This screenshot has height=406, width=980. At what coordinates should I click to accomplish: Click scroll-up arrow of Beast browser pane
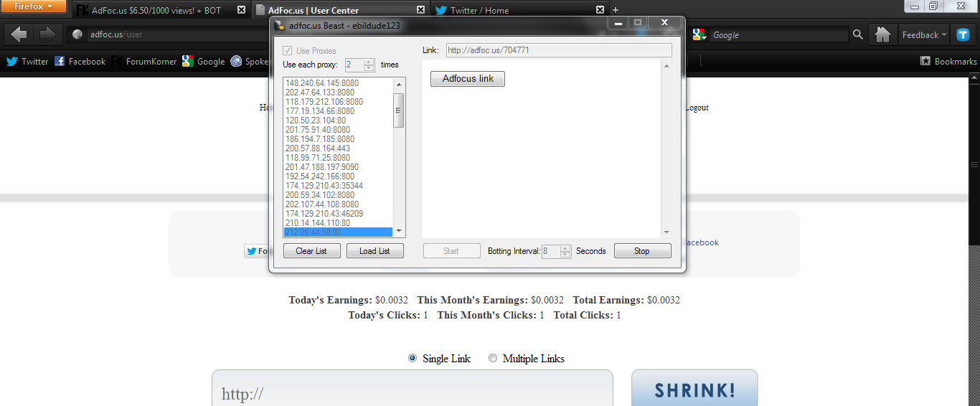[x=666, y=66]
